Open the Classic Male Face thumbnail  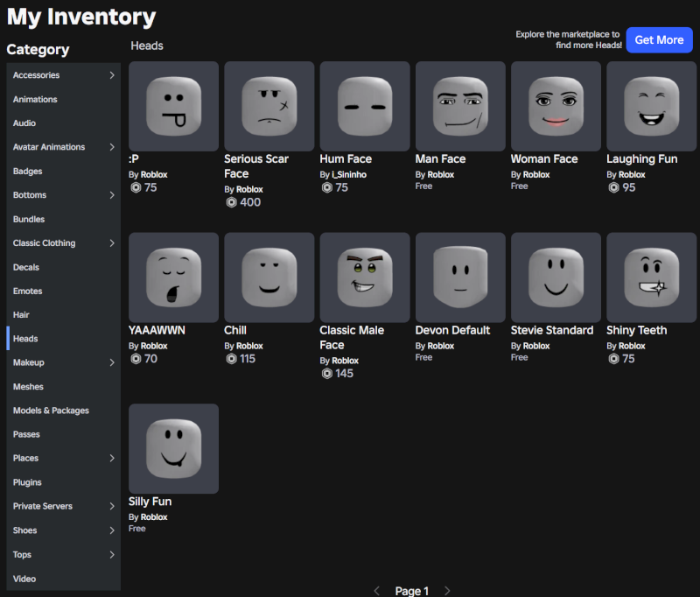click(x=365, y=277)
